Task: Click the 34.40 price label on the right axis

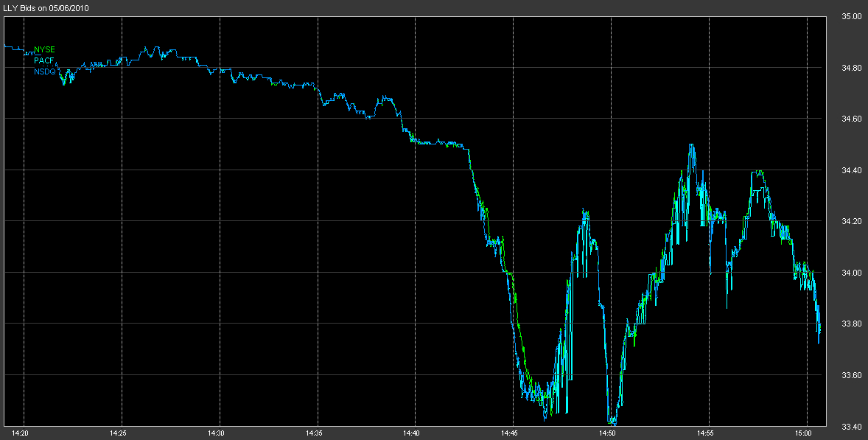Action: tap(852, 170)
